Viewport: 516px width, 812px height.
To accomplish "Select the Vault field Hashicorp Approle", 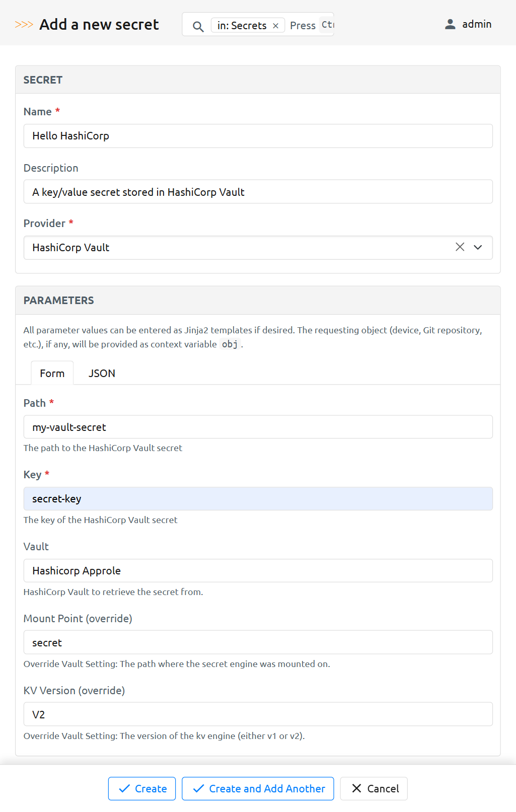I will pyautogui.click(x=258, y=570).
